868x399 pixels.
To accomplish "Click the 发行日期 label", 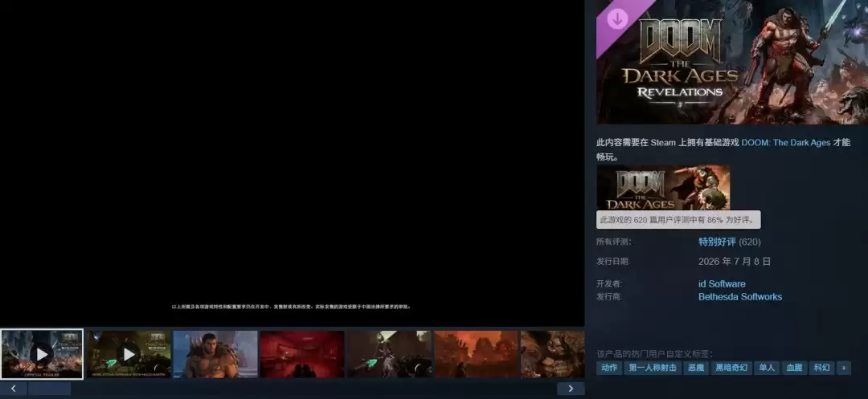I will pyautogui.click(x=612, y=262).
